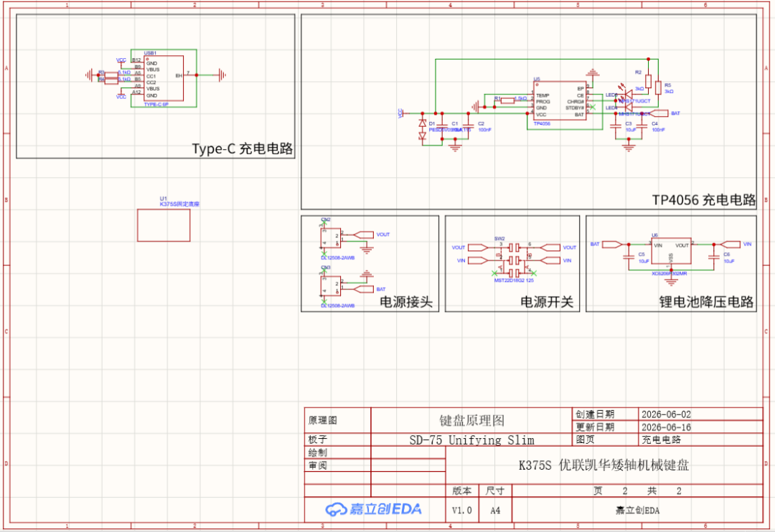This screenshot has width=775, height=532.
Task: Select the SW2 slide switch symbol
Action: click(x=514, y=260)
